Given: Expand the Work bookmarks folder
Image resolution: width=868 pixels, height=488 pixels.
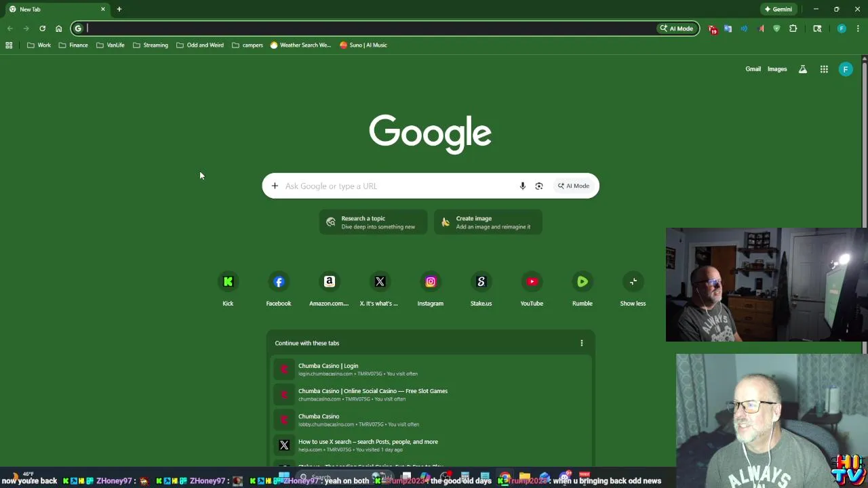Looking at the screenshot, I should [39, 45].
